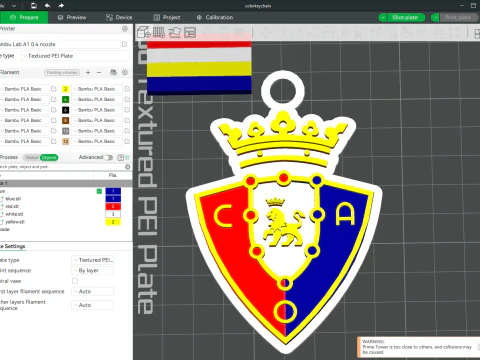Toggle the Spiral vase checkbox
The image size is (480, 360).
(75, 281)
